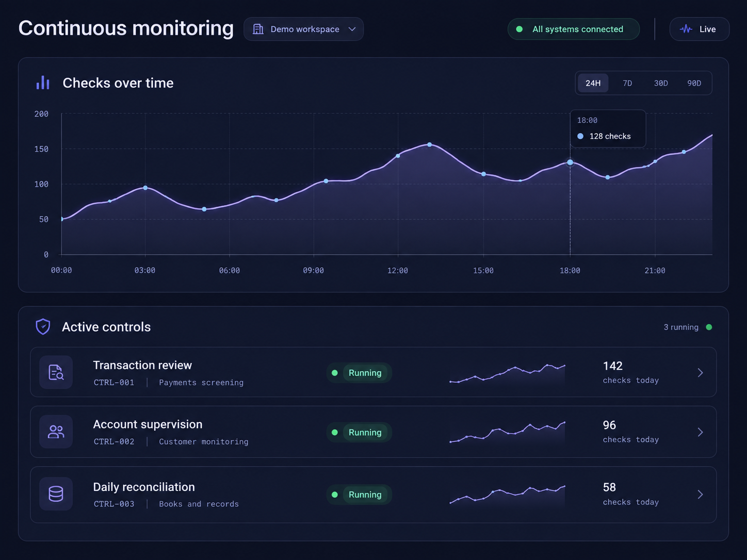Click the Customer monitoring label
The height and width of the screenshot is (560, 747).
point(204,442)
